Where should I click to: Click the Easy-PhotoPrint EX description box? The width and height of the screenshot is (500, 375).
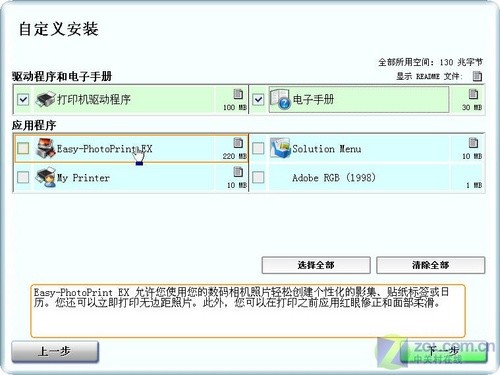248,311
